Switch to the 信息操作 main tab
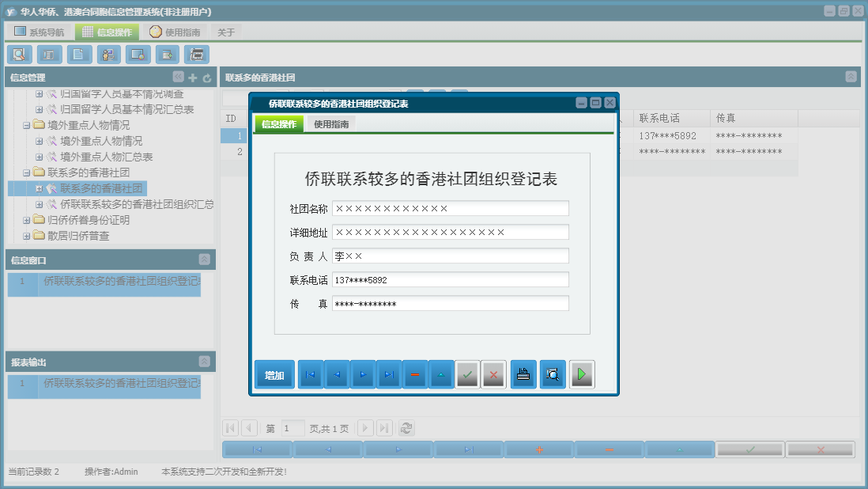The width and height of the screenshot is (868, 489). coord(107,32)
